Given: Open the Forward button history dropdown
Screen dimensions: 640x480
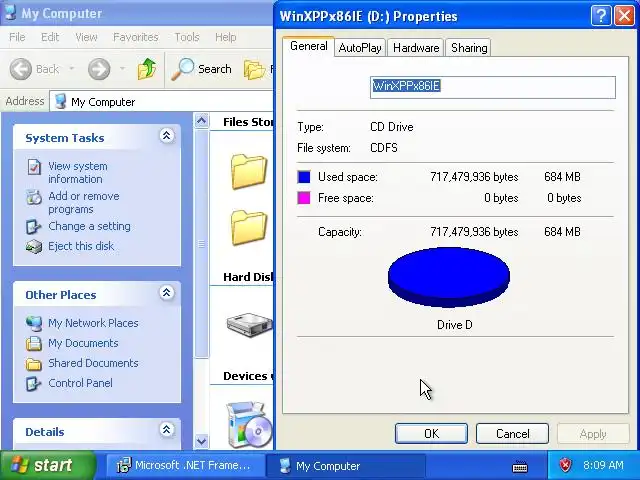Looking at the screenshot, I should (x=122, y=69).
